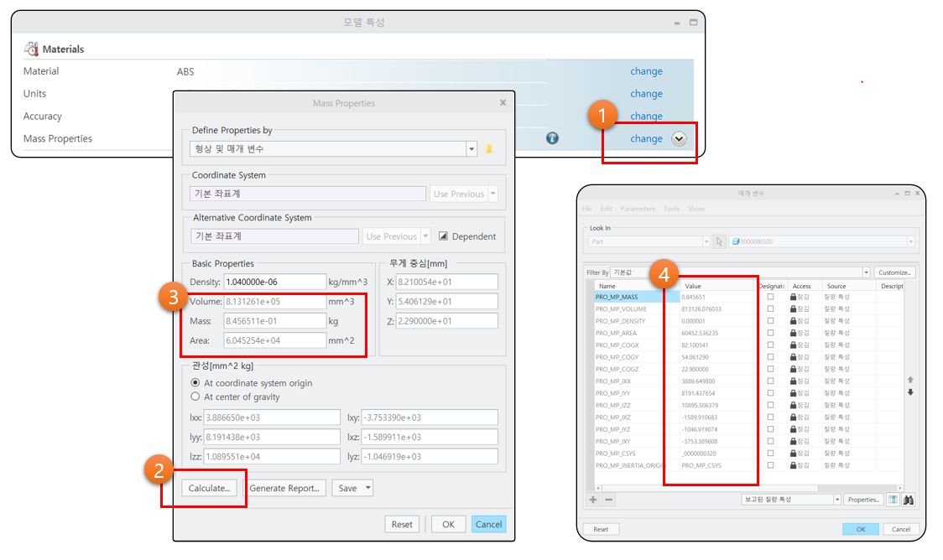Open the Save button dropdown arrow

click(367, 488)
